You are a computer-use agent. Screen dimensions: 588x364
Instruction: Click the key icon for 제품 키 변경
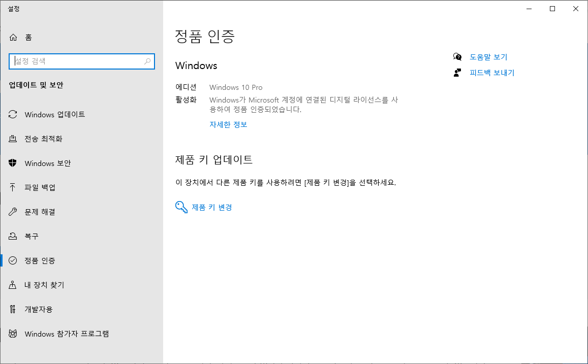point(181,207)
